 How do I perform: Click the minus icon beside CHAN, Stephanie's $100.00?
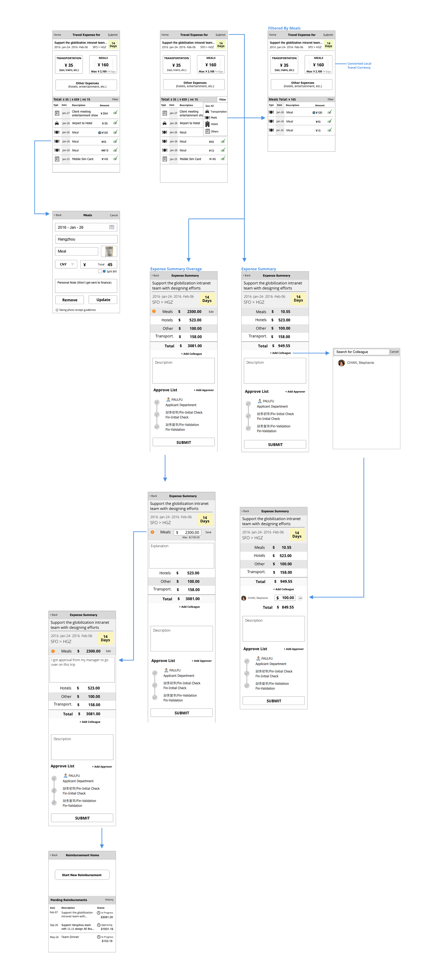[300, 598]
